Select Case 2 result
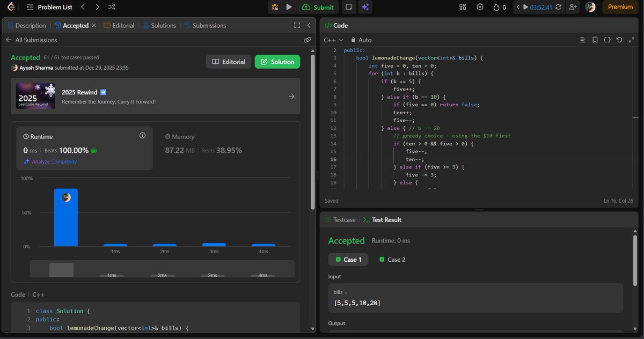 click(392, 259)
